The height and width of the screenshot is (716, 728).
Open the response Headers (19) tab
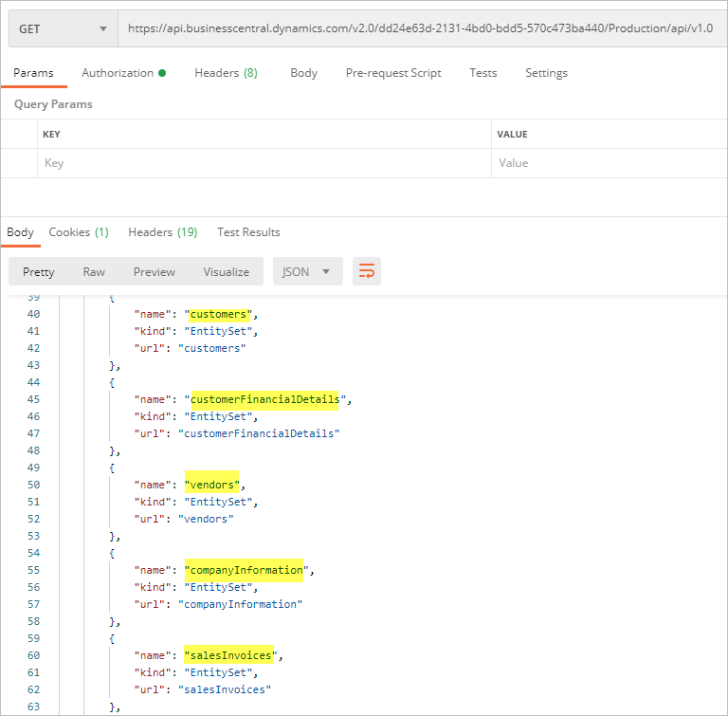pos(162,232)
